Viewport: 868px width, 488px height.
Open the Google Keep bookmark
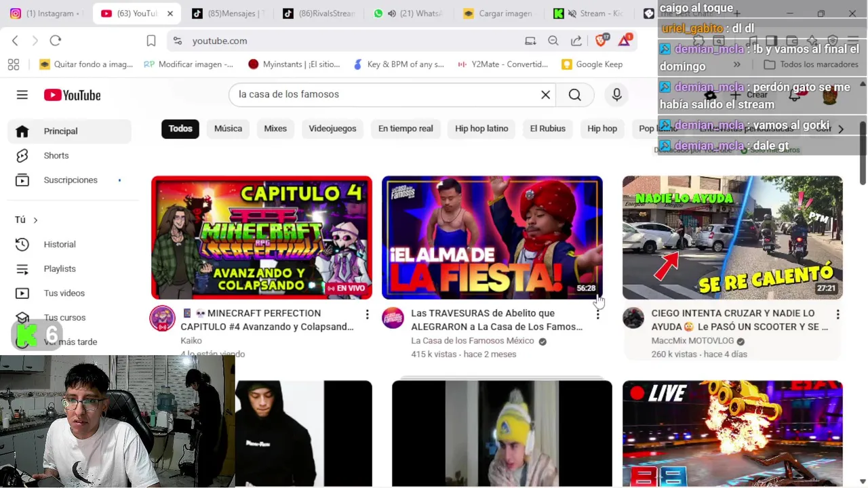(x=593, y=64)
